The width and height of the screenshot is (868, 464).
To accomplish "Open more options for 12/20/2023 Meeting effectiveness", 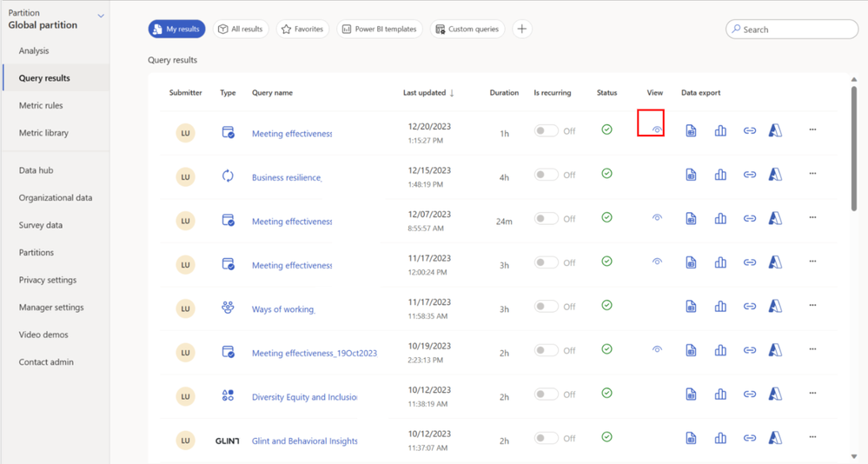I will (x=812, y=129).
